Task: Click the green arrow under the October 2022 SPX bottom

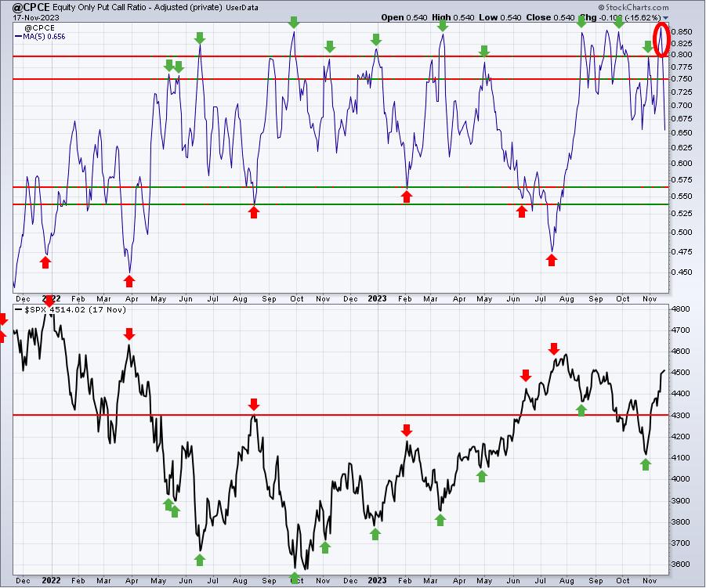Action: (295, 578)
